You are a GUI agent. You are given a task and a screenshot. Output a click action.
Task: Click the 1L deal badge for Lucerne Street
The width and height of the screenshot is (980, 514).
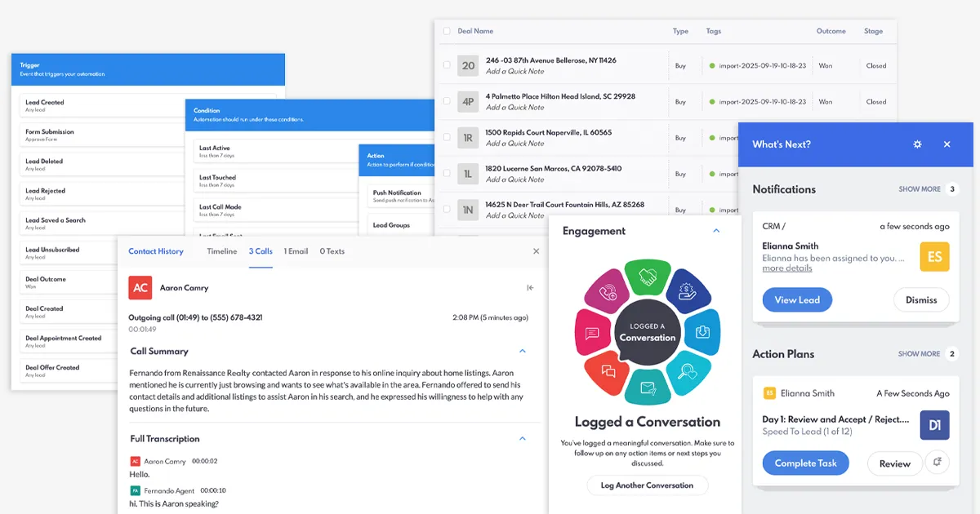click(468, 174)
